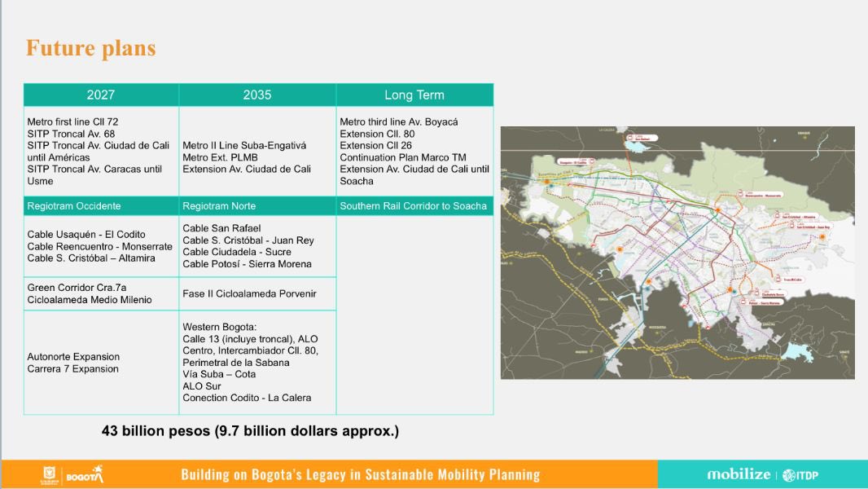
Task: Click 'Carrera 7 Expansion' entry
Action: pos(72,369)
